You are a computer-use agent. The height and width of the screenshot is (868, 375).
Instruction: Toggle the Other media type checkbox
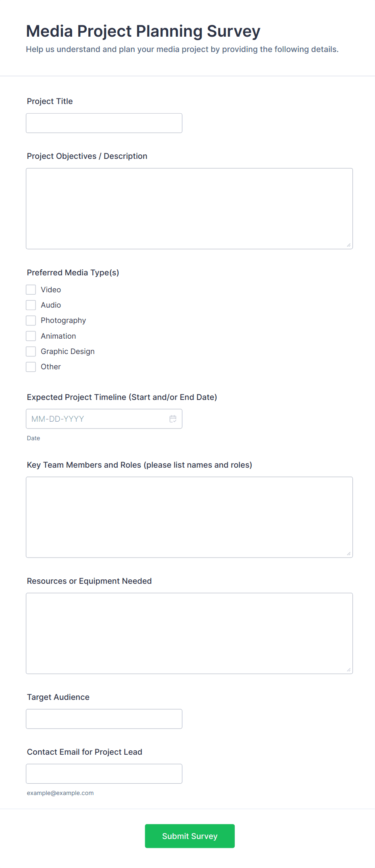[31, 367]
